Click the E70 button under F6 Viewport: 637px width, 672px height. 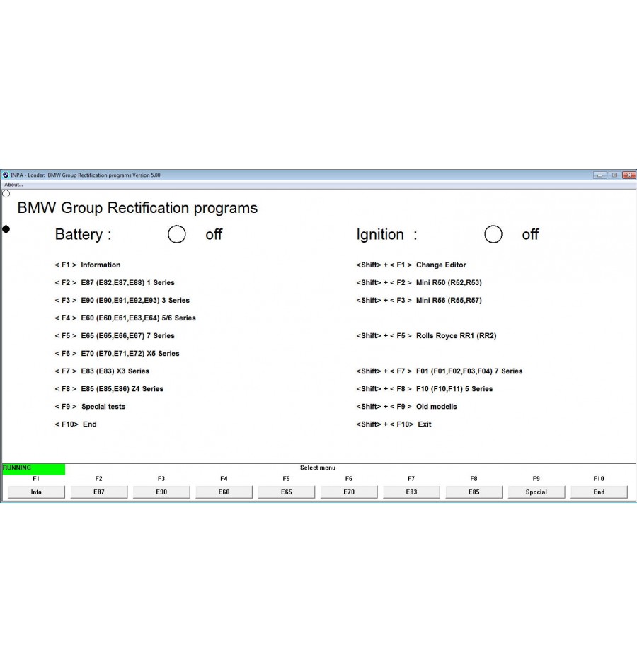tap(349, 492)
